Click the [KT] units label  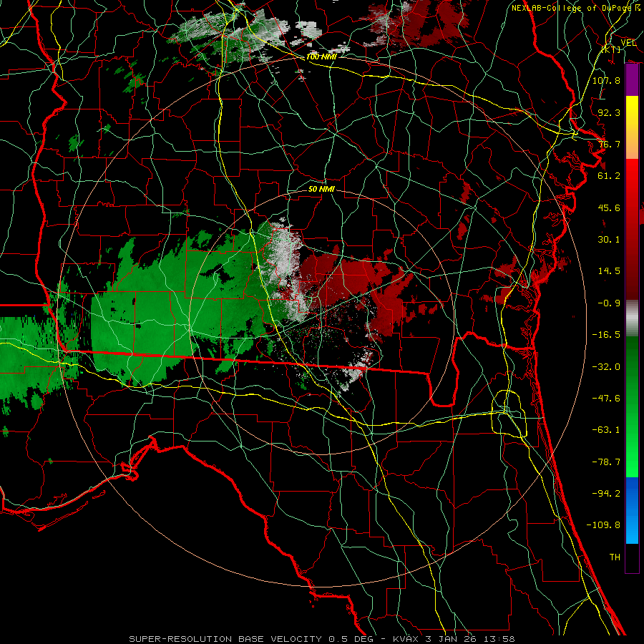611,49
